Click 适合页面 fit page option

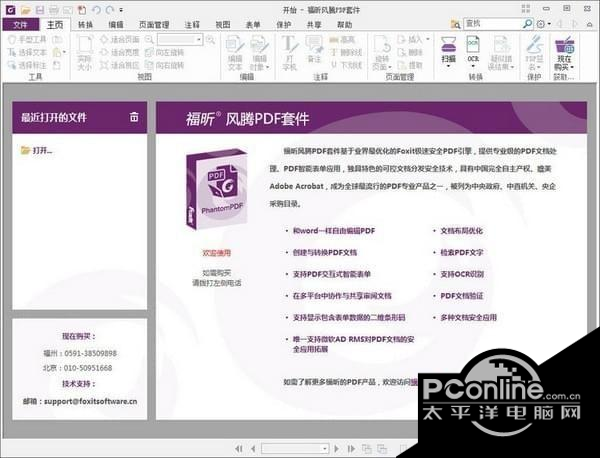[x=120, y=39]
